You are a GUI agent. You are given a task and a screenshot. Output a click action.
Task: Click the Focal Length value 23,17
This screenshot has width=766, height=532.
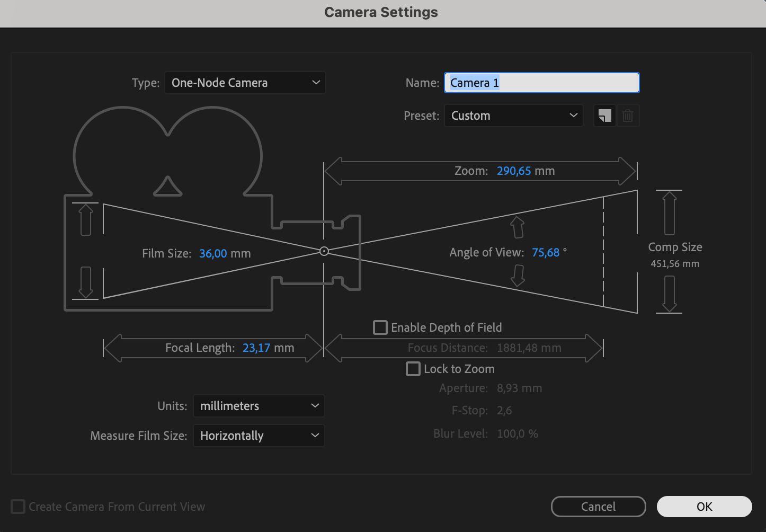(x=256, y=348)
